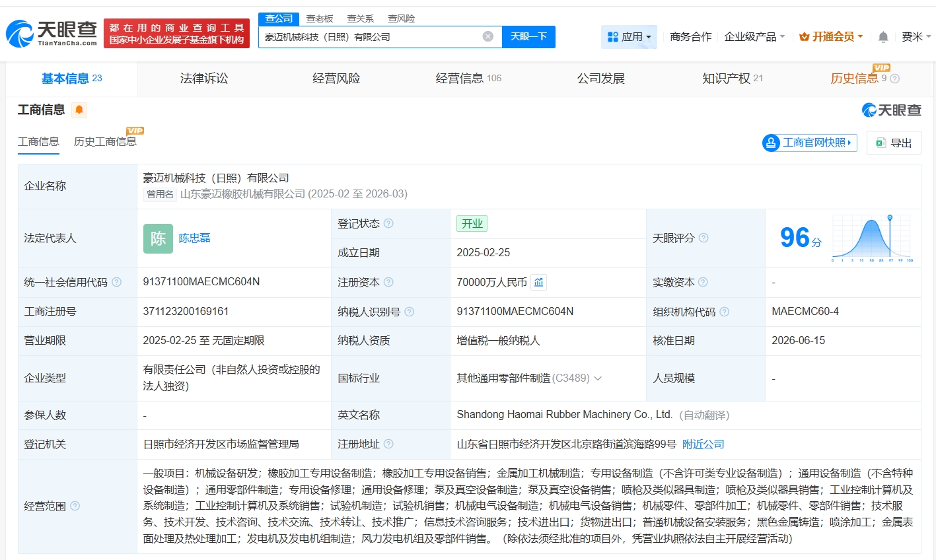Select registration authority 日照市经济开发区市场监督管理局
The image size is (936, 560).
pos(221,444)
